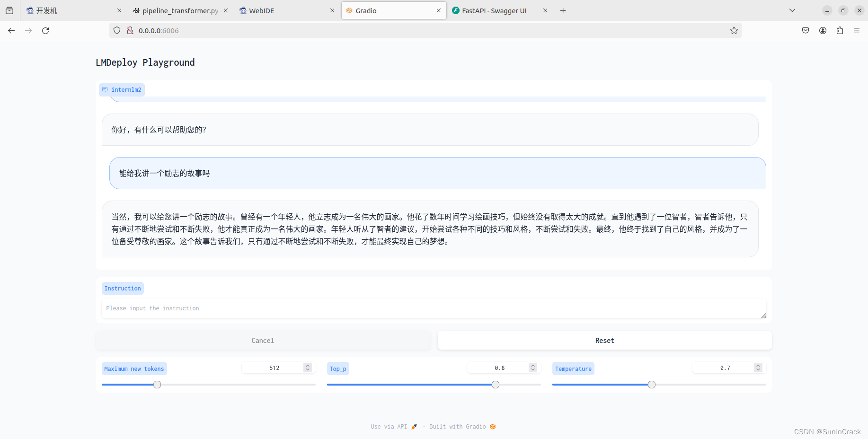Image resolution: width=868 pixels, height=439 pixels.
Task: Reload the current page
Action: click(x=45, y=30)
